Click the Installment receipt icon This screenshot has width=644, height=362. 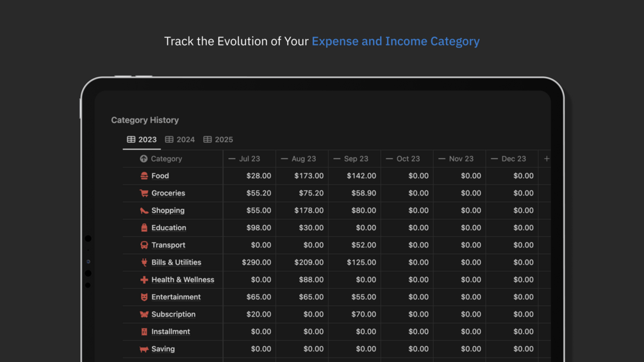(x=144, y=332)
